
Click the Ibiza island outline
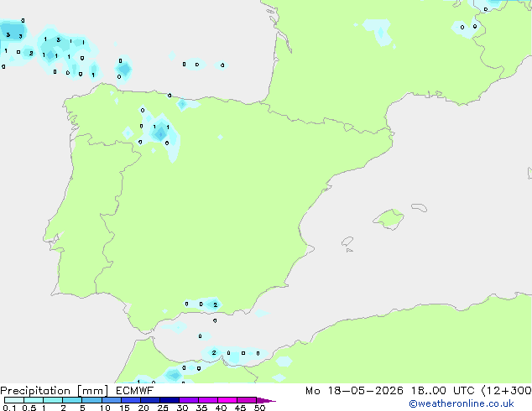coord(347,242)
